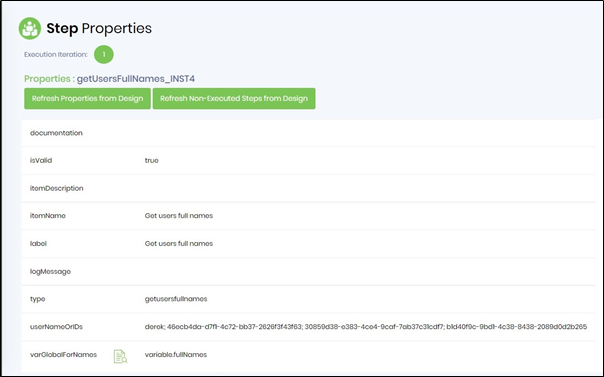Click the userNameOrIDs value starting with derek
The height and width of the screenshot is (377, 604).
click(366, 327)
